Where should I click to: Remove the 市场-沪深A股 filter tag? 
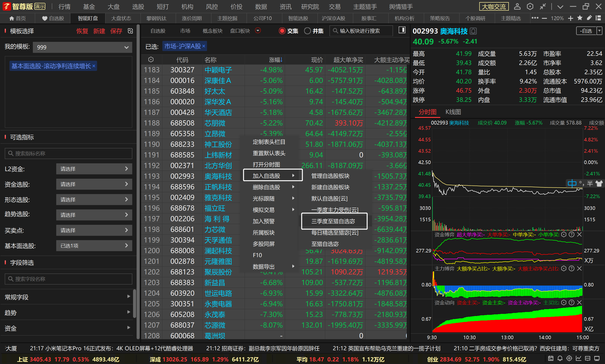pyautogui.click(x=203, y=46)
